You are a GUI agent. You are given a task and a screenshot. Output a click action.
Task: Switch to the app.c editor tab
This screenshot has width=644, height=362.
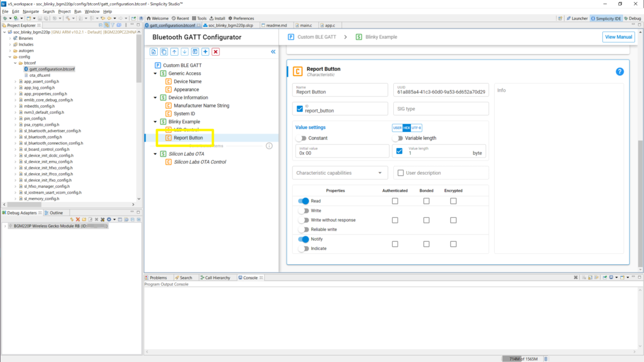click(330, 25)
